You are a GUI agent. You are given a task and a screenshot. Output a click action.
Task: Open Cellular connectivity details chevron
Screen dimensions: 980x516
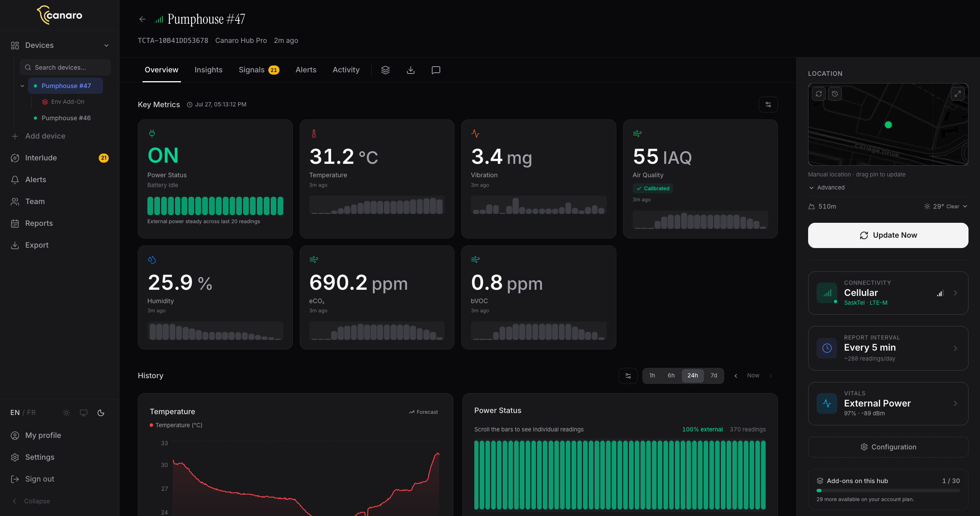955,293
